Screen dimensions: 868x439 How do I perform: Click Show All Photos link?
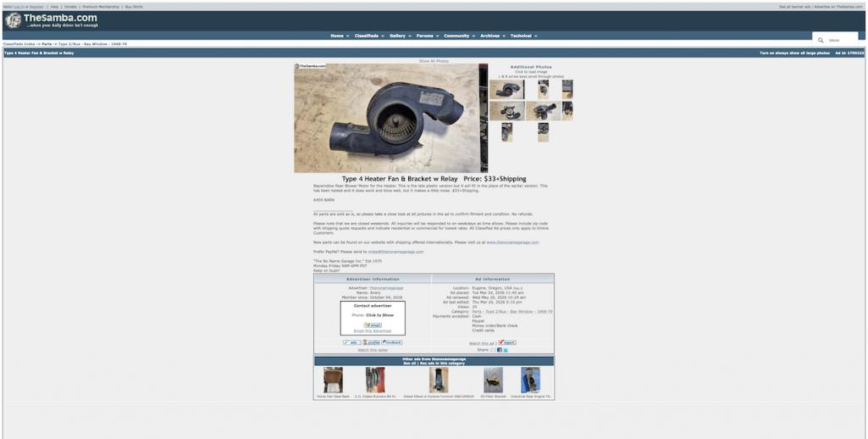(x=434, y=61)
